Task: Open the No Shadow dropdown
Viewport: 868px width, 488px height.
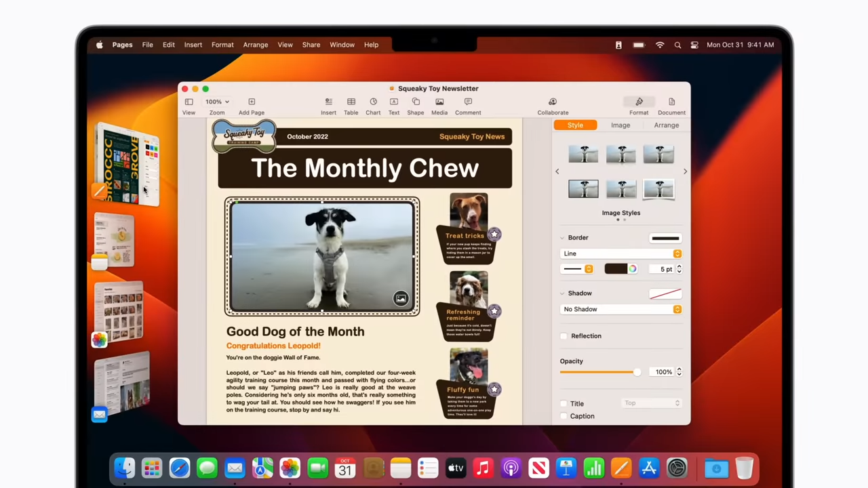Action: tap(620, 309)
